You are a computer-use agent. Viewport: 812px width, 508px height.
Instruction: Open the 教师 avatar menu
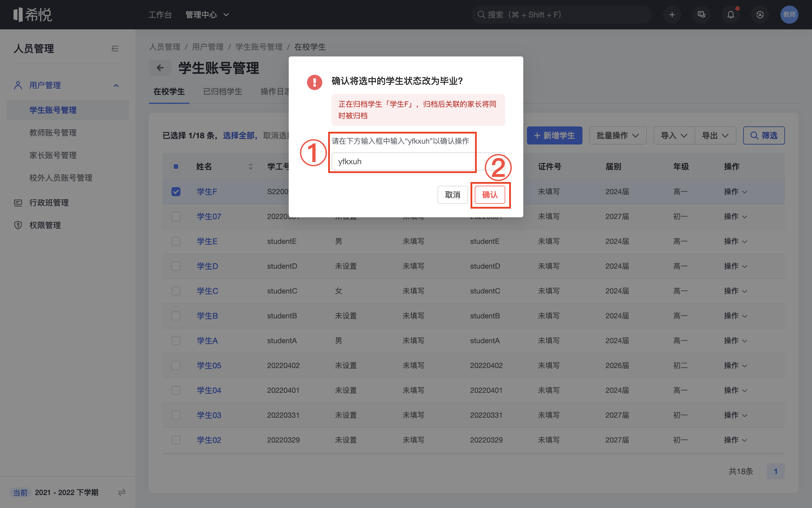coord(789,15)
